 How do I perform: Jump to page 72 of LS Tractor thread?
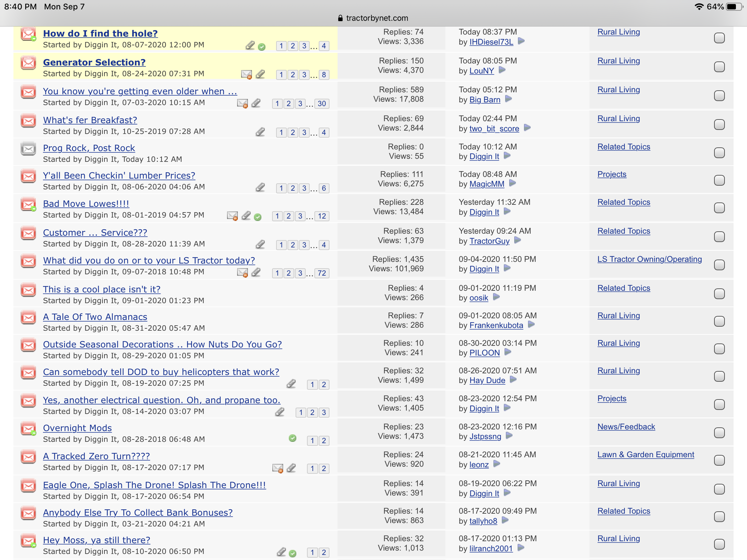click(321, 273)
